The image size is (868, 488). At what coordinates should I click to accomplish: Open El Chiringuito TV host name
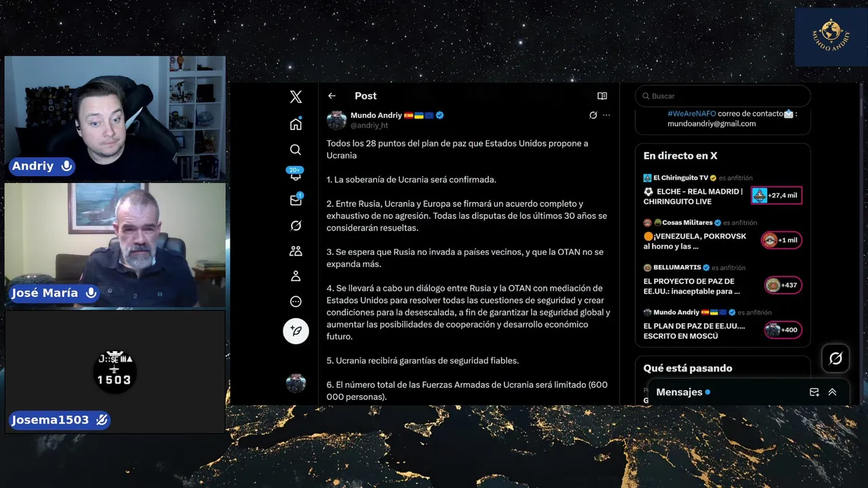click(681, 178)
